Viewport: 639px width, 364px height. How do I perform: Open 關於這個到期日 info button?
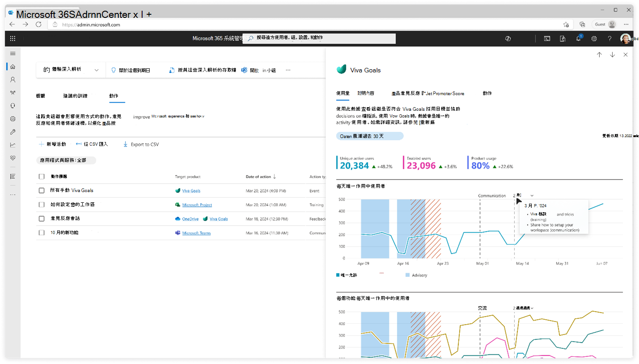click(130, 70)
